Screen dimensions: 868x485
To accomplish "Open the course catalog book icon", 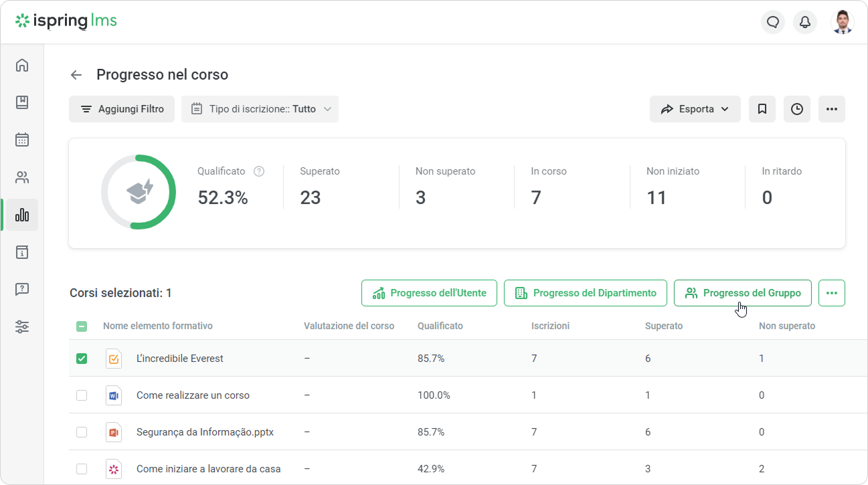I will [22, 102].
